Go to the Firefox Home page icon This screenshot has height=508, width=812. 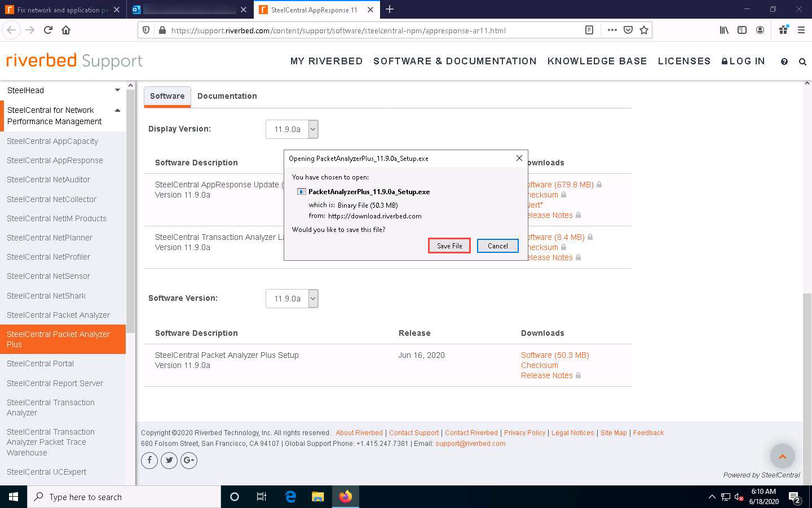click(x=66, y=30)
